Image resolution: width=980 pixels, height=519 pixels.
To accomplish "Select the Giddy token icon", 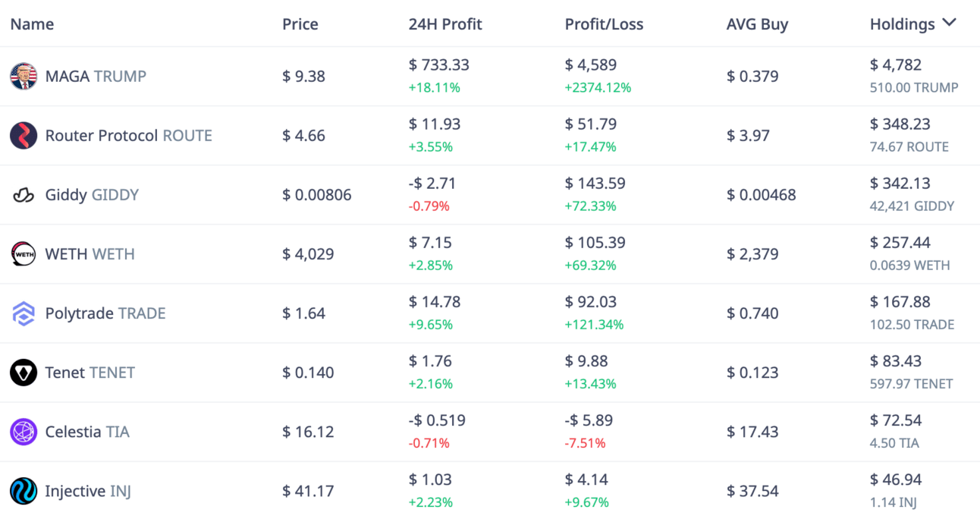I will point(24,195).
